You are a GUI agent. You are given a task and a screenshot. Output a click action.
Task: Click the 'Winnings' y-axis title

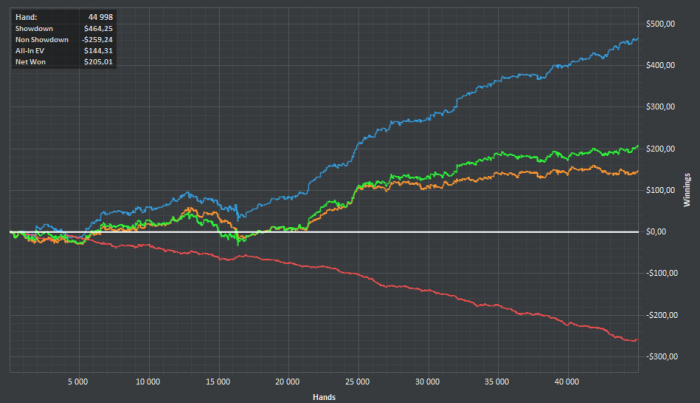tap(687, 190)
